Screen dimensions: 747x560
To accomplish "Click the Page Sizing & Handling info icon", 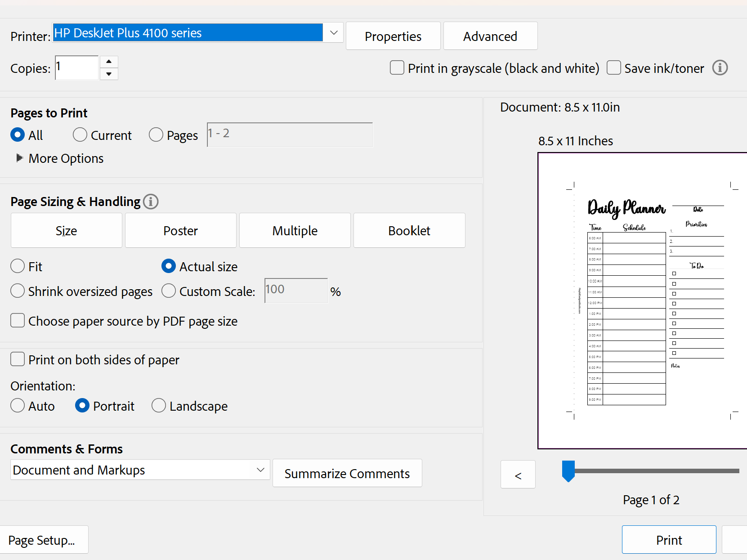I will point(151,202).
